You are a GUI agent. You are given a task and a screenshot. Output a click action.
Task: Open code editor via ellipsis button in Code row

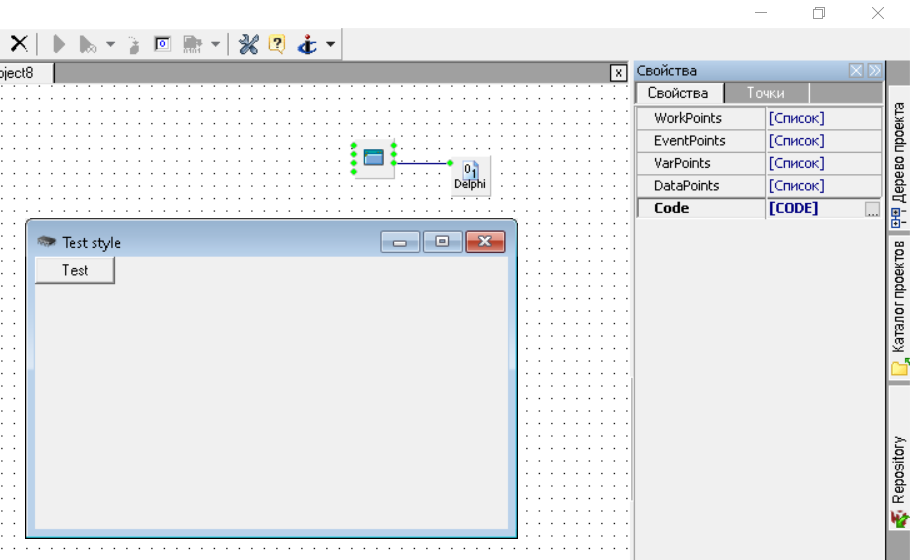(x=872, y=209)
